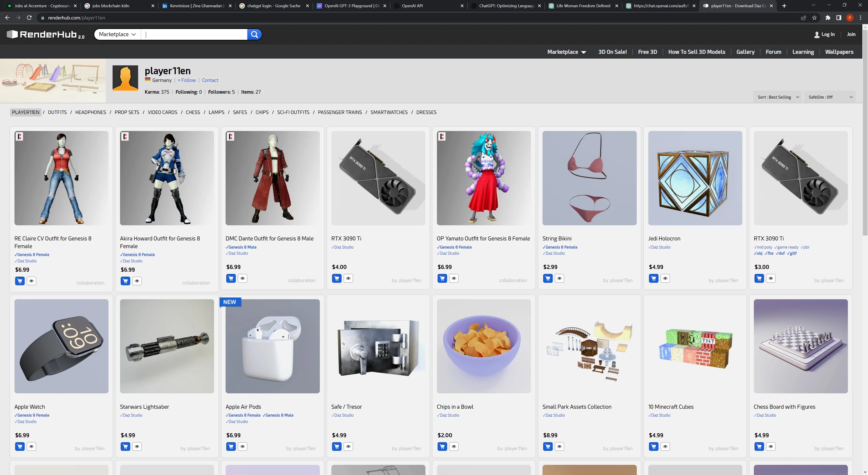Image resolution: width=868 pixels, height=475 pixels.
Task: Click the Contact link
Action: pos(210,80)
